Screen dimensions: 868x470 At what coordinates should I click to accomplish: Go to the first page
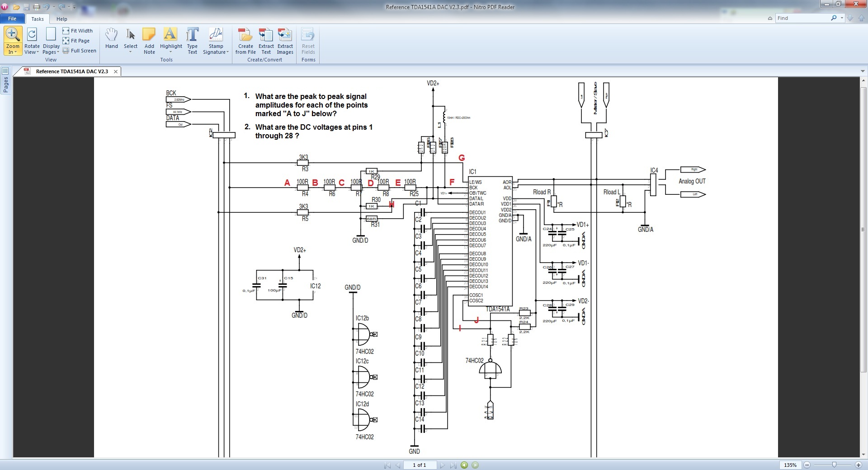(387, 465)
